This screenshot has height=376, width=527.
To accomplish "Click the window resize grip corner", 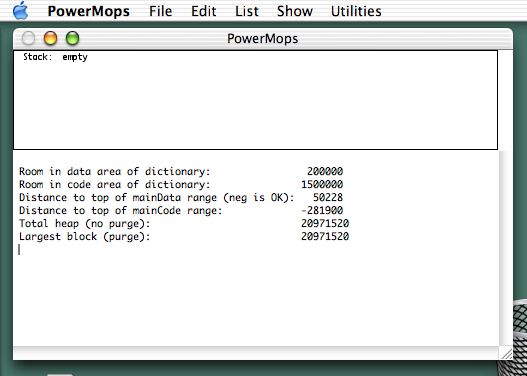I will (506, 353).
